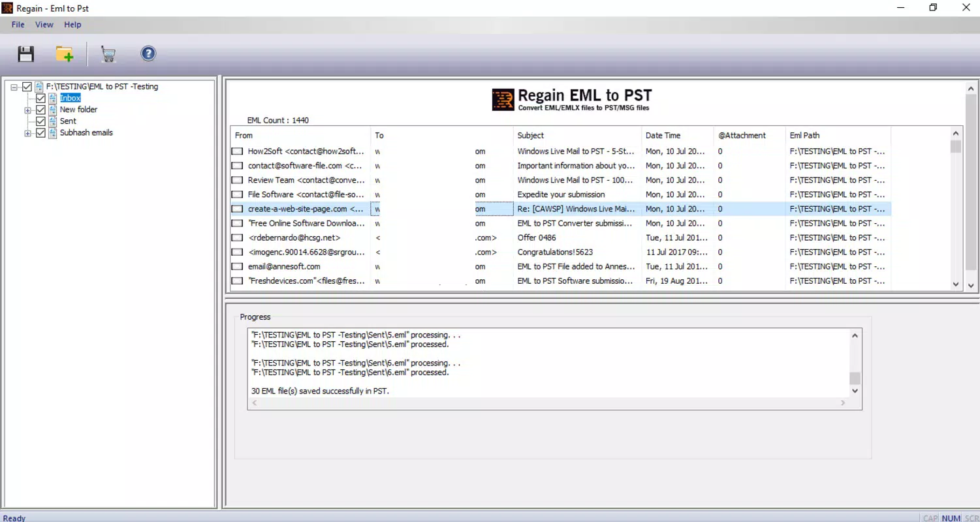
Task: Check the create-a-web-site-page.com row checkbox
Action: [237, 209]
